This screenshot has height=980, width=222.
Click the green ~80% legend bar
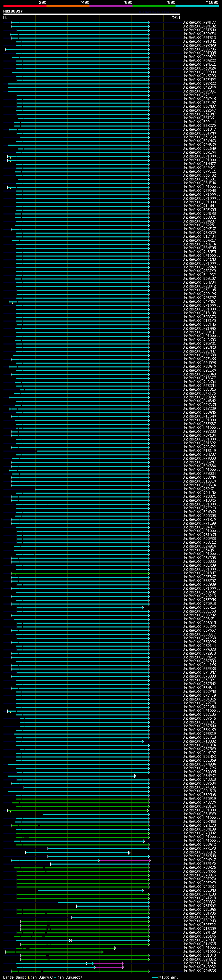tap(154, 6)
